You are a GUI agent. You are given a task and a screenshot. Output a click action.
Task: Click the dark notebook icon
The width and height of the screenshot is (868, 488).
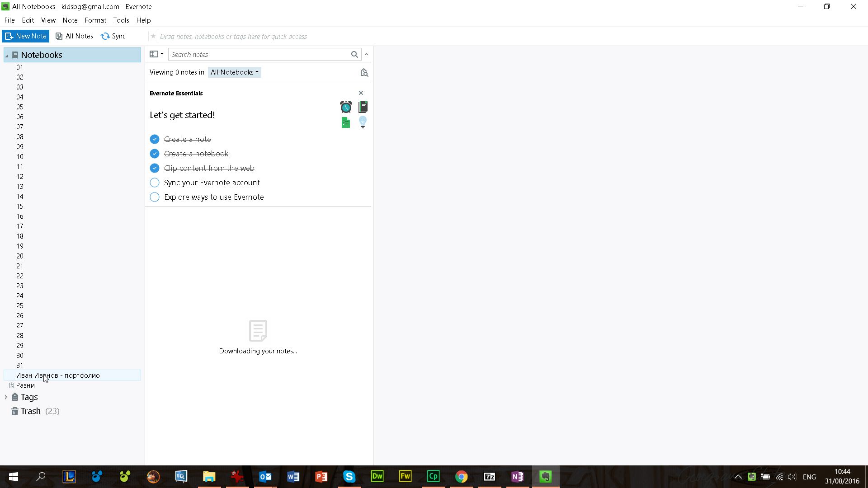click(x=363, y=107)
